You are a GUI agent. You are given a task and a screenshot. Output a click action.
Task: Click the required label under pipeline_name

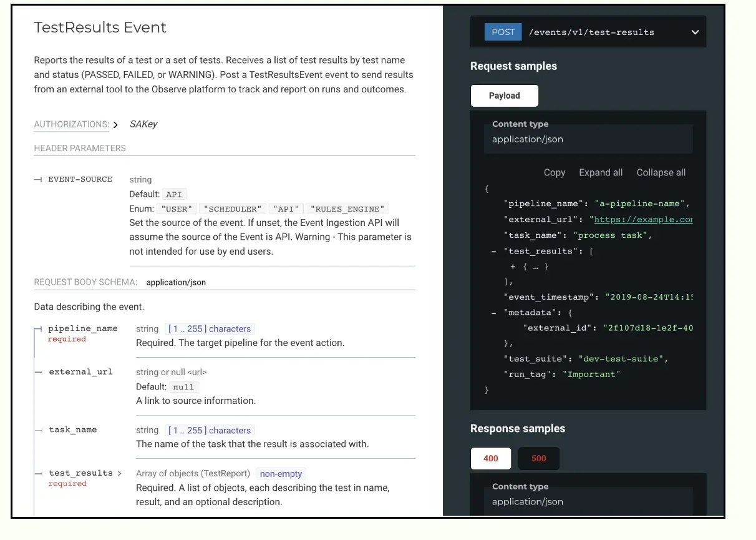[x=67, y=339]
